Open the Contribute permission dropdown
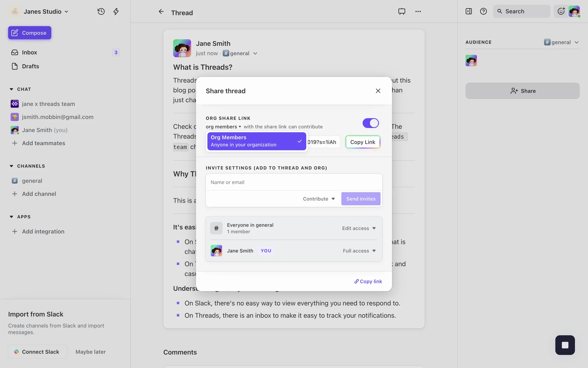 point(319,199)
